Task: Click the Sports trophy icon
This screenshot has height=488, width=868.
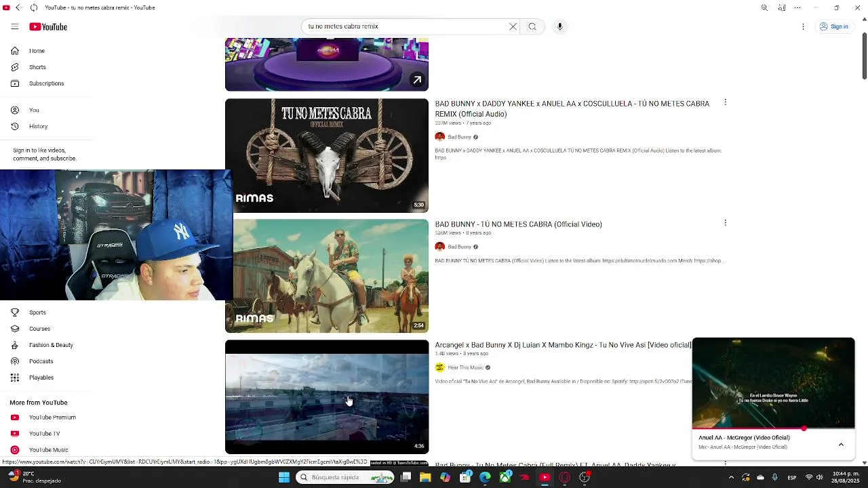Action: (15, 312)
